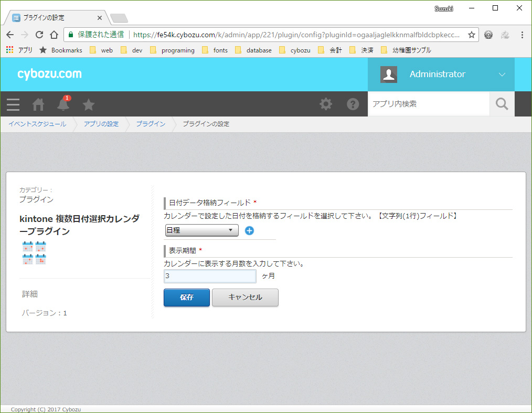
Task: Go to the kintone portal home icon
Action: tap(38, 104)
